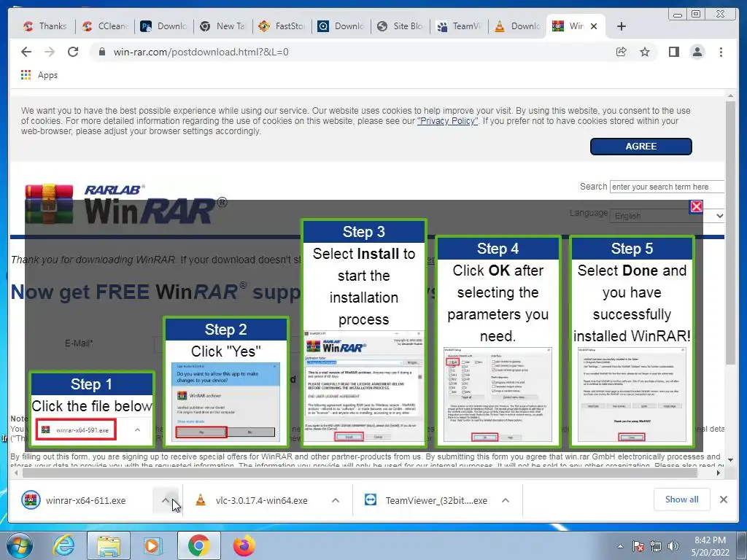747x560 pixels.
Task: Open Chrome's three-dot menu
Action: 721,52
